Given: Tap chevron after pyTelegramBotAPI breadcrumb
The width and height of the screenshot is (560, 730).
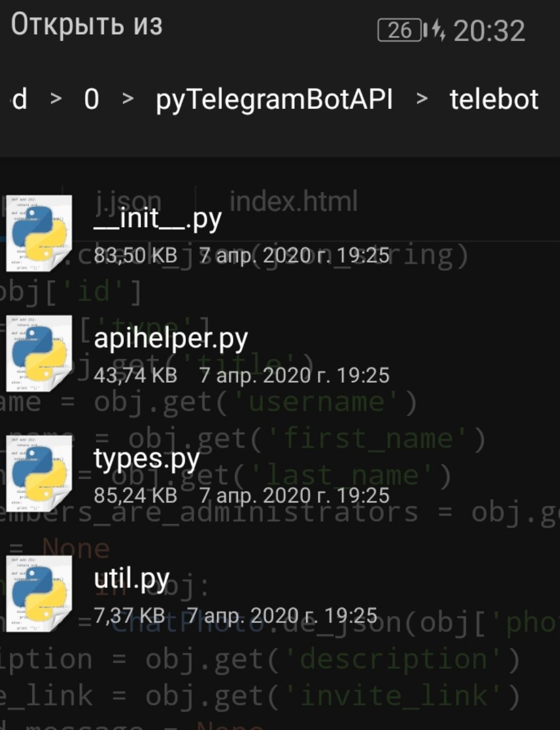Looking at the screenshot, I should click(x=421, y=99).
